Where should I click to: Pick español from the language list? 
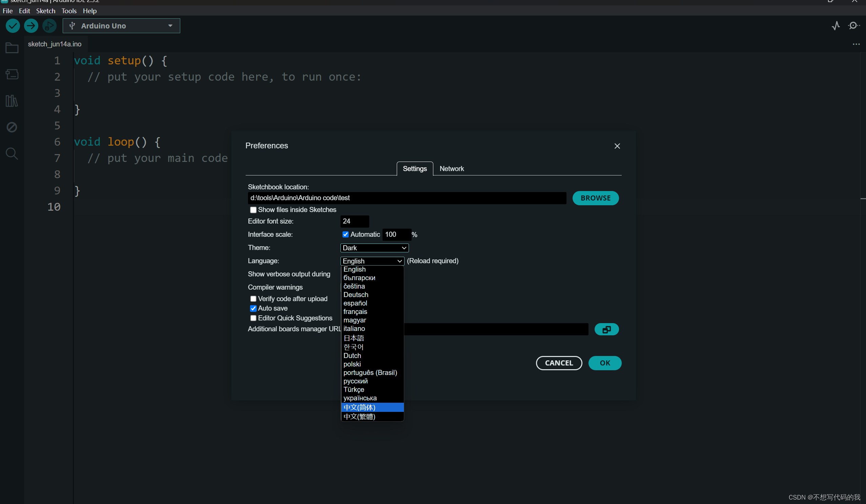coord(372,303)
